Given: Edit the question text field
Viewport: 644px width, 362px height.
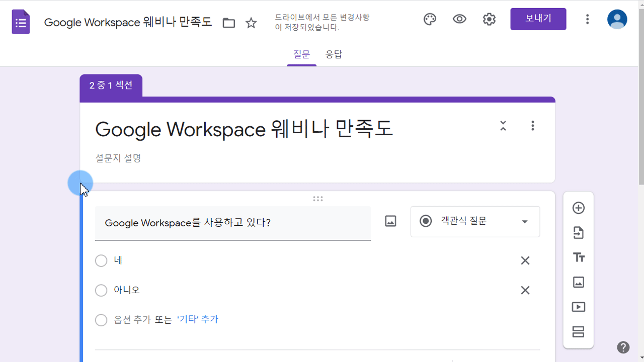Looking at the screenshot, I should click(233, 223).
